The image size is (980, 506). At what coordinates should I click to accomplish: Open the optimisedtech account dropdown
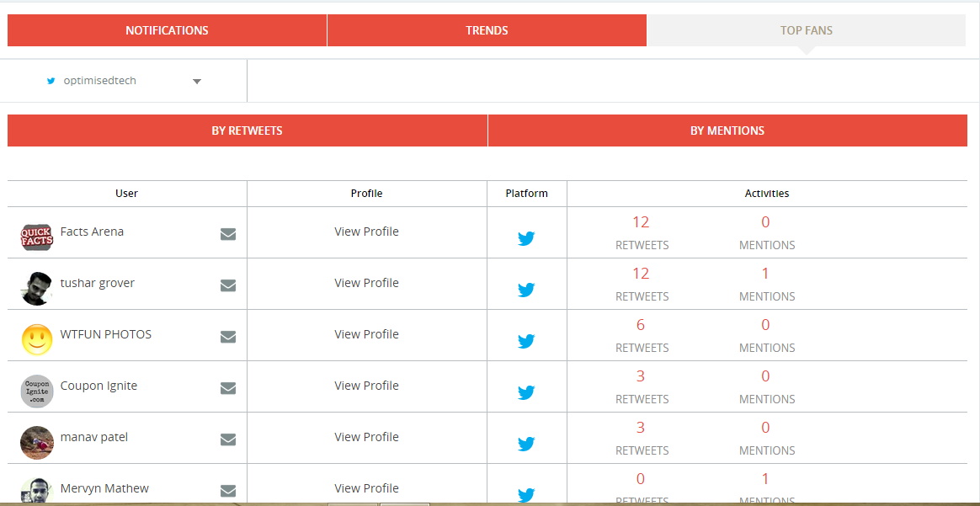[124, 81]
